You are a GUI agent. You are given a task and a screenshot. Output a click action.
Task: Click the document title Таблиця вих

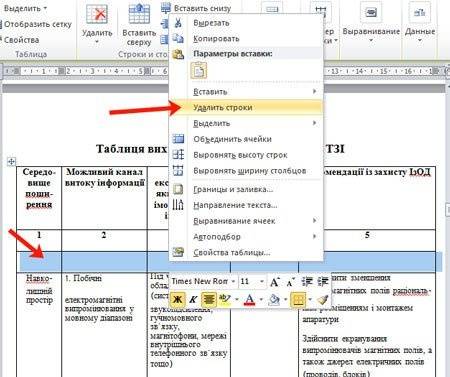[x=131, y=149]
